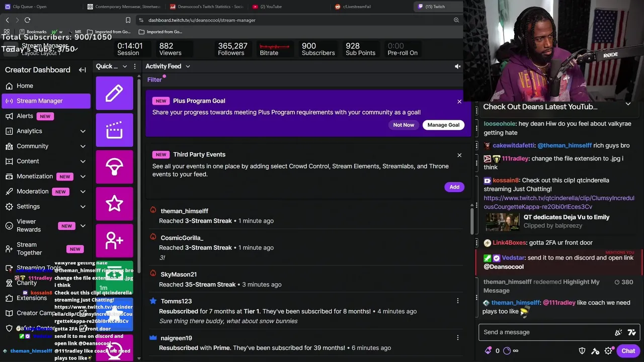Image resolution: width=644 pixels, height=362 pixels.
Task: Click the zoom magnifier icon in address bar
Action: pos(456,20)
